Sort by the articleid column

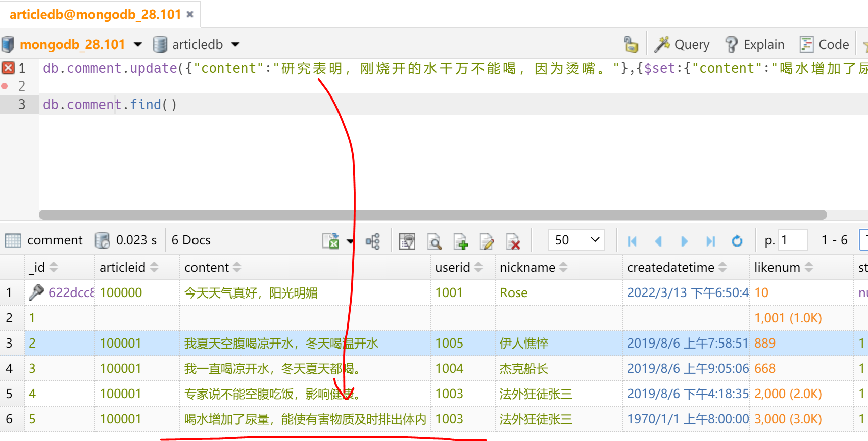coord(154,267)
